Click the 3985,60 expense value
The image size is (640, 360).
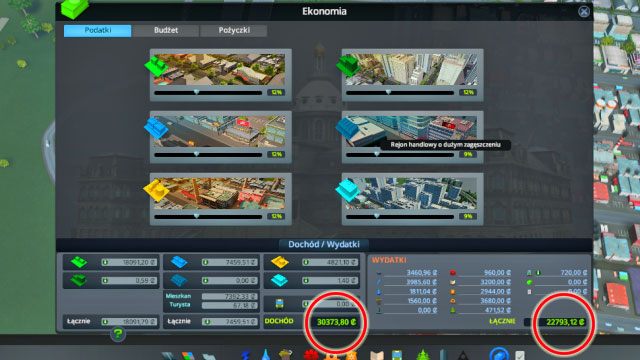click(422, 282)
